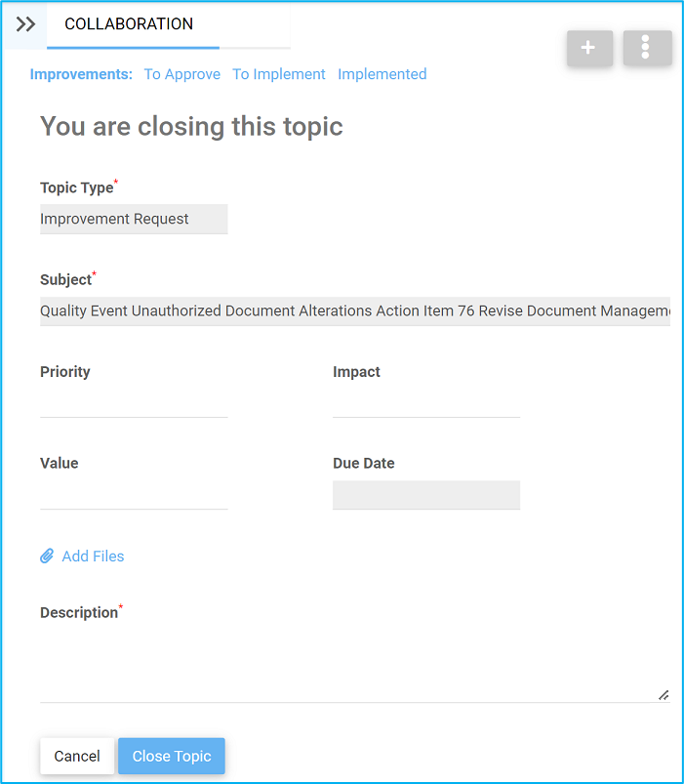
Task: Open the To Implement improvements list
Action: coord(278,74)
